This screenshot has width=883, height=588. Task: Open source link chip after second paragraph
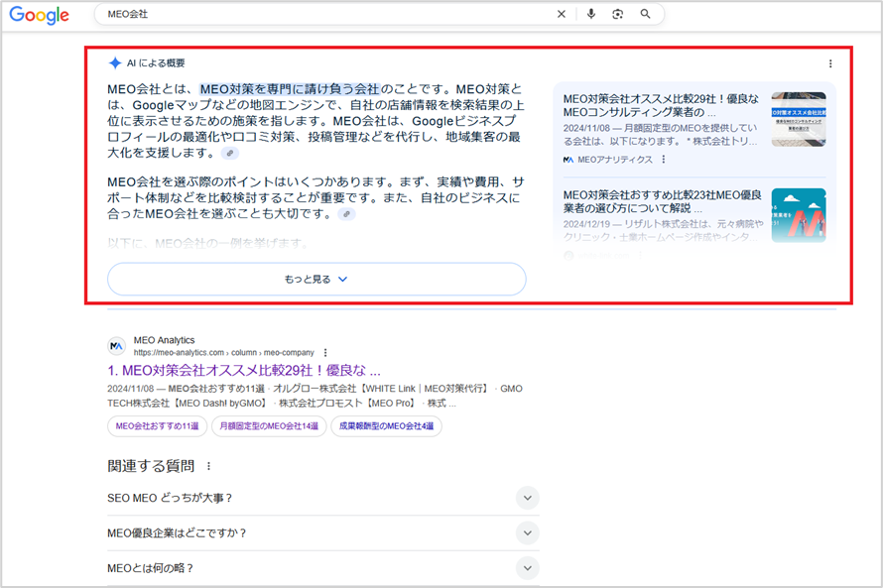point(347,214)
